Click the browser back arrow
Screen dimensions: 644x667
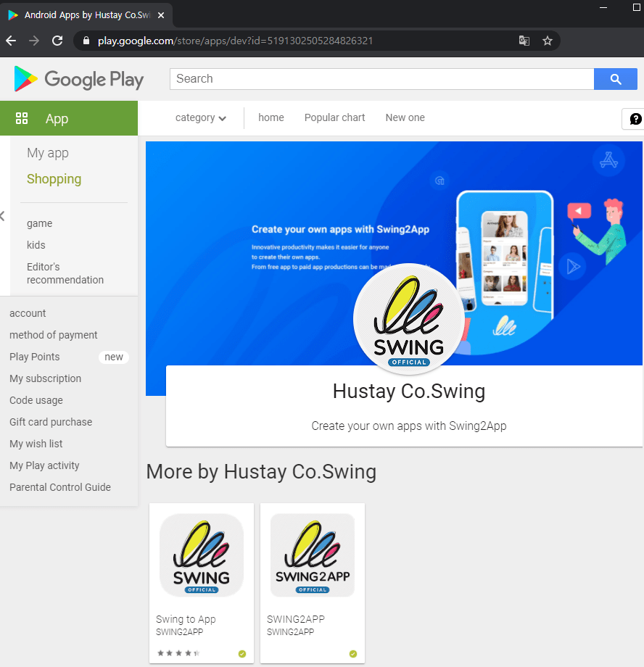pyautogui.click(x=11, y=41)
